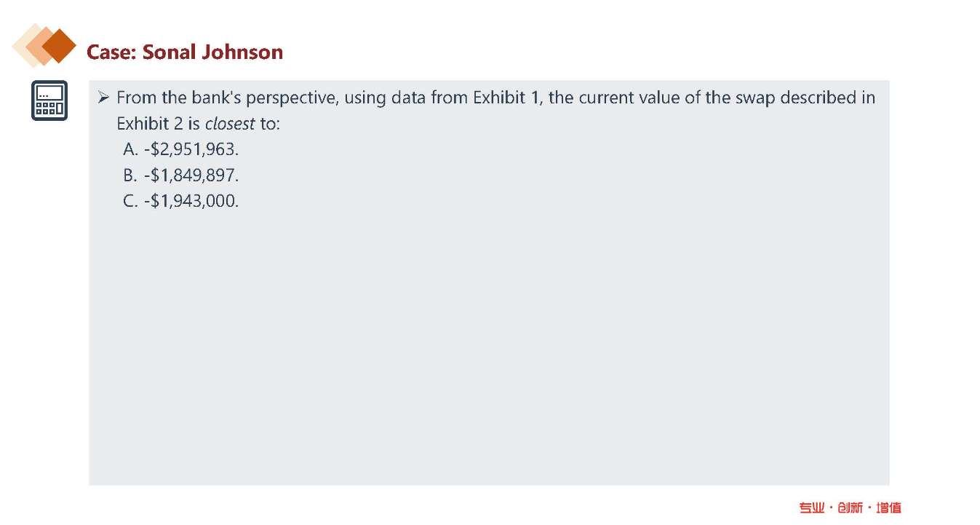
Task: Click the word 'data' in the question
Action: [x=409, y=98]
